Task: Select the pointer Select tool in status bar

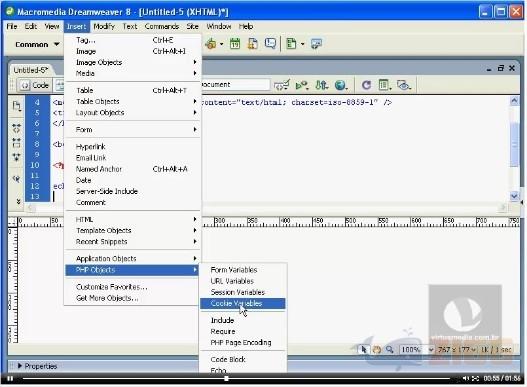Action: point(364,350)
